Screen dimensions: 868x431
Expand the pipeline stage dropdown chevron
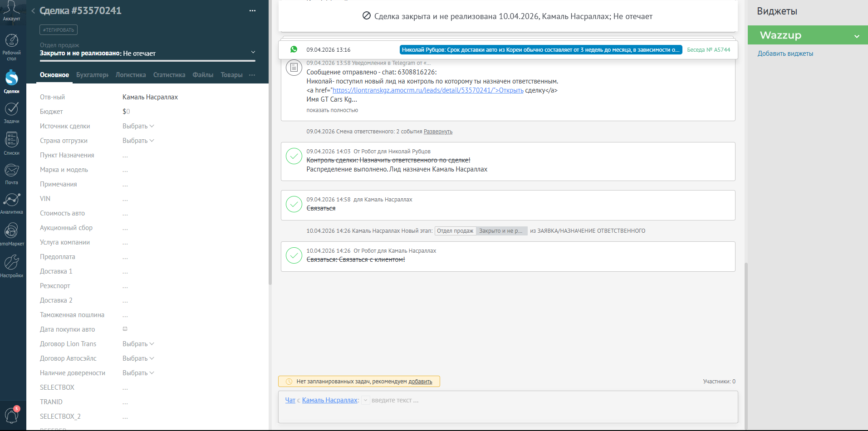(x=253, y=52)
